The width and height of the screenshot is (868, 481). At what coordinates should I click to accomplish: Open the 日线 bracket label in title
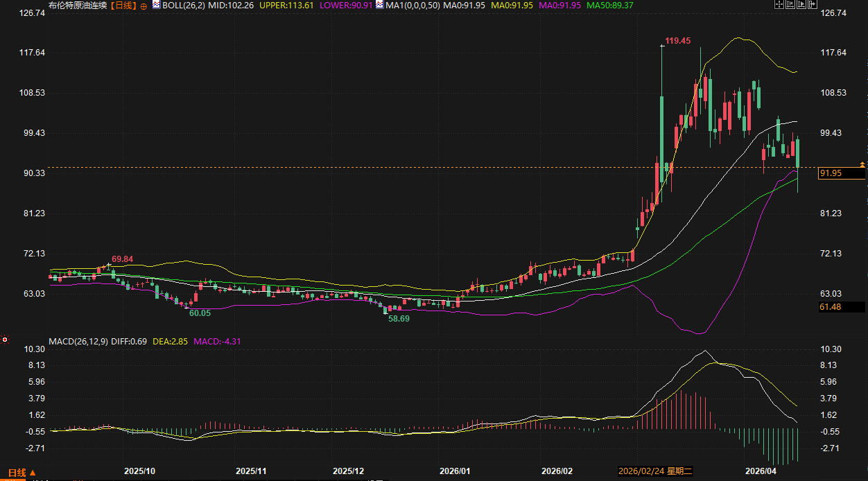coord(124,6)
